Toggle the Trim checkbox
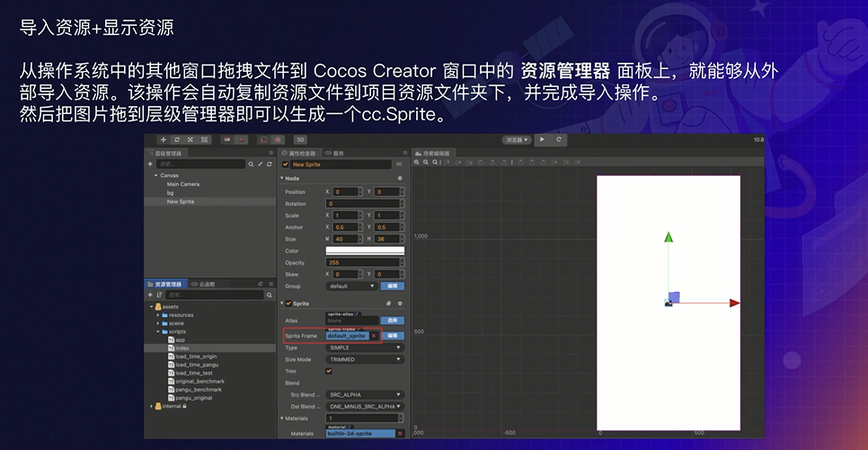The width and height of the screenshot is (868, 450). point(329,371)
